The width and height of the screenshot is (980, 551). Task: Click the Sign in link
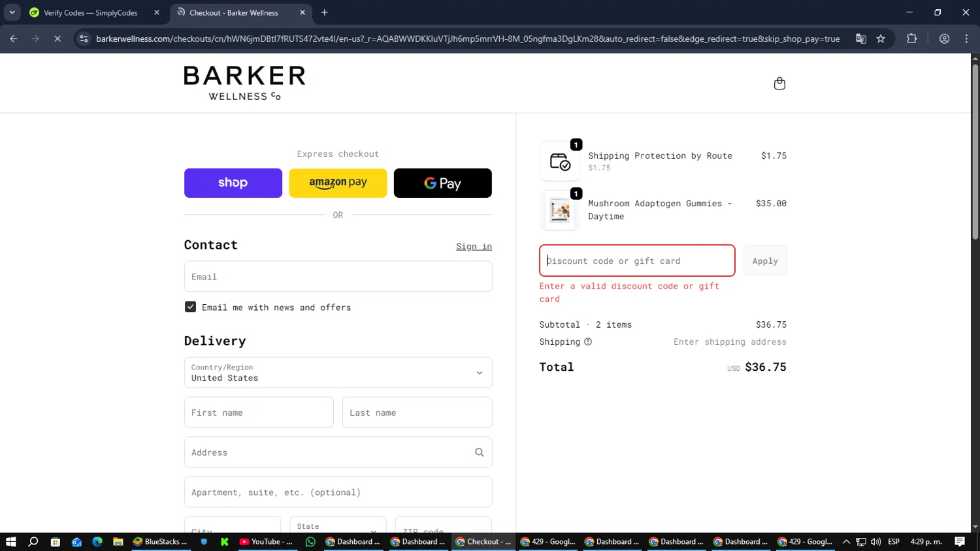click(474, 246)
